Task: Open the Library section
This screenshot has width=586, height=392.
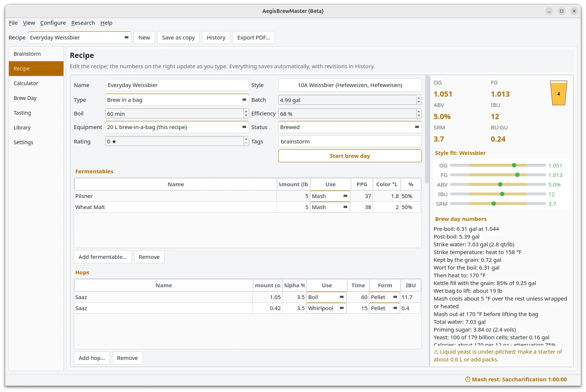Action: coord(36,128)
